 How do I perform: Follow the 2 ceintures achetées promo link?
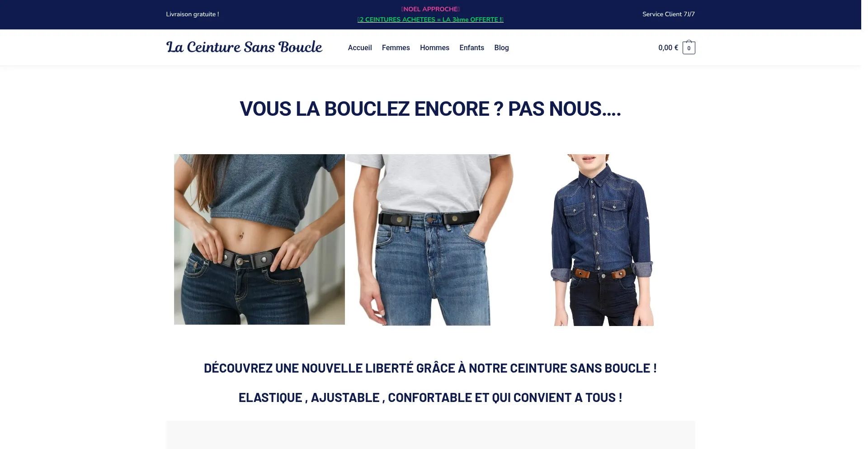[x=430, y=19]
